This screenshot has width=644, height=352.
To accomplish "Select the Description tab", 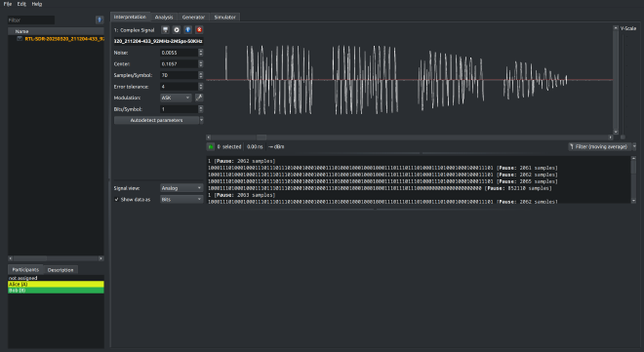I will (x=60, y=270).
